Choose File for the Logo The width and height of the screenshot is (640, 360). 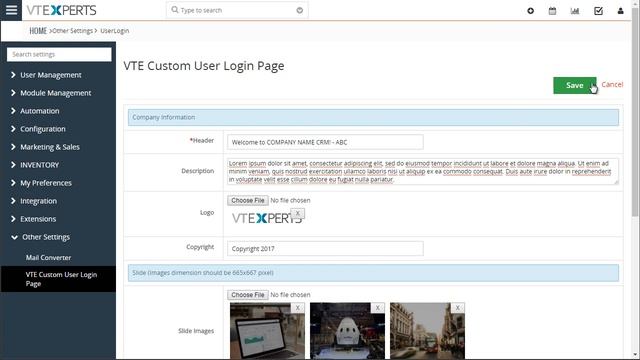248,200
